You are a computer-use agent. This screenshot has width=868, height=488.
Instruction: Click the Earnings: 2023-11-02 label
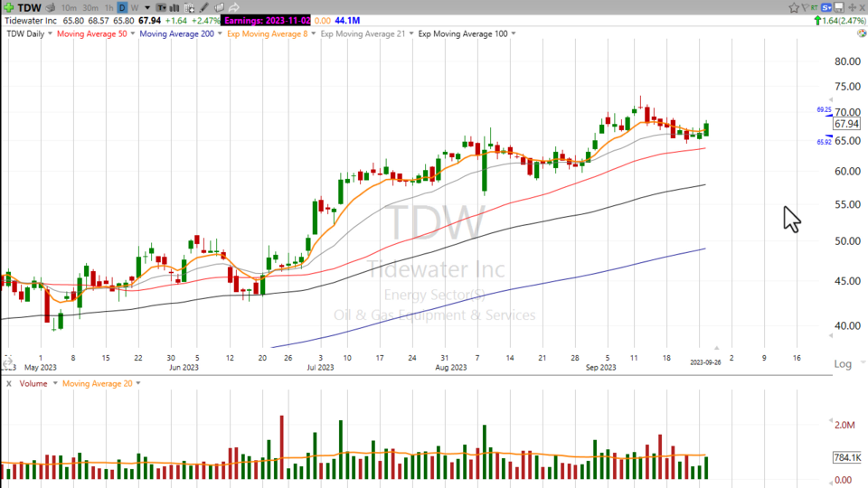point(267,21)
